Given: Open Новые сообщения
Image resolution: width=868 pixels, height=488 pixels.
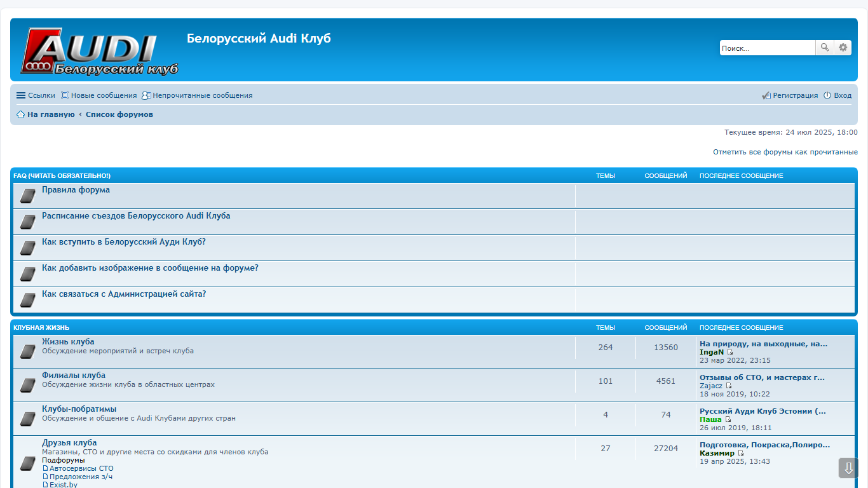Looking at the screenshot, I should [x=98, y=95].
